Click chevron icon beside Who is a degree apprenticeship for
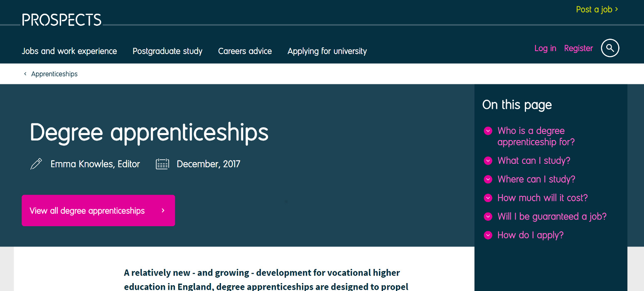The width and height of the screenshot is (644, 291). [x=488, y=131]
